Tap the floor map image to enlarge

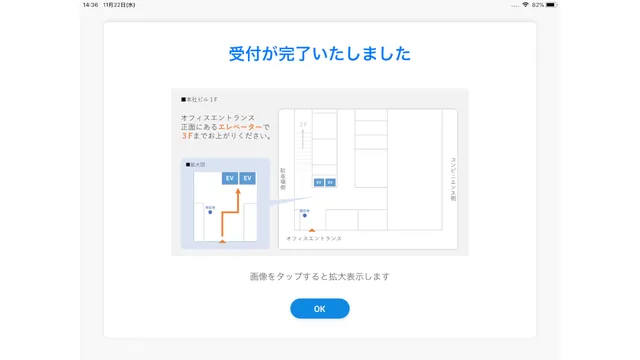[320, 172]
